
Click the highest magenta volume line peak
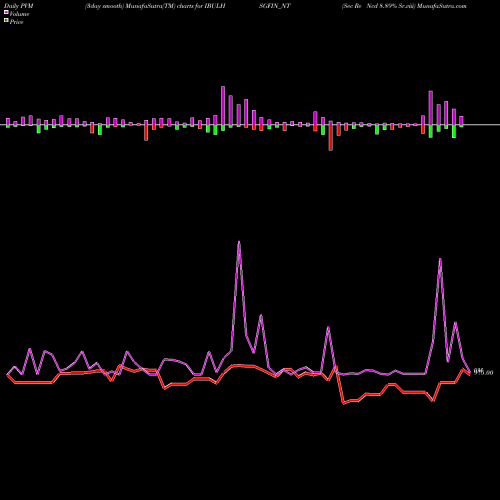(x=239, y=242)
